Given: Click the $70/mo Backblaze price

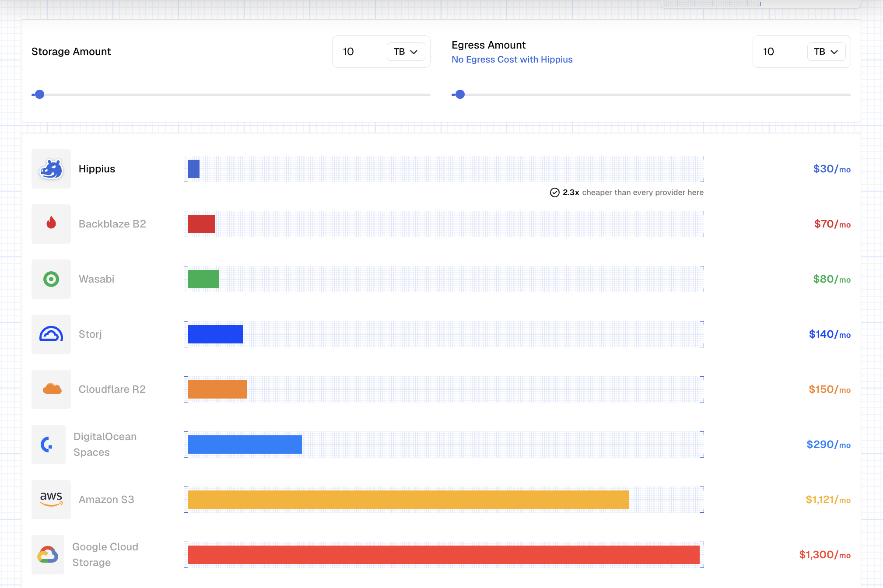Looking at the screenshot, I should pyautogui.click(x=832, y=224).
